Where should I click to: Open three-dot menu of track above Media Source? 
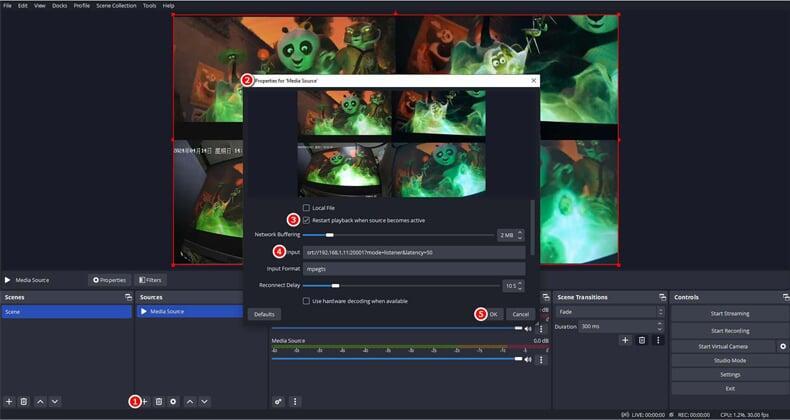(x=541, y=329)
